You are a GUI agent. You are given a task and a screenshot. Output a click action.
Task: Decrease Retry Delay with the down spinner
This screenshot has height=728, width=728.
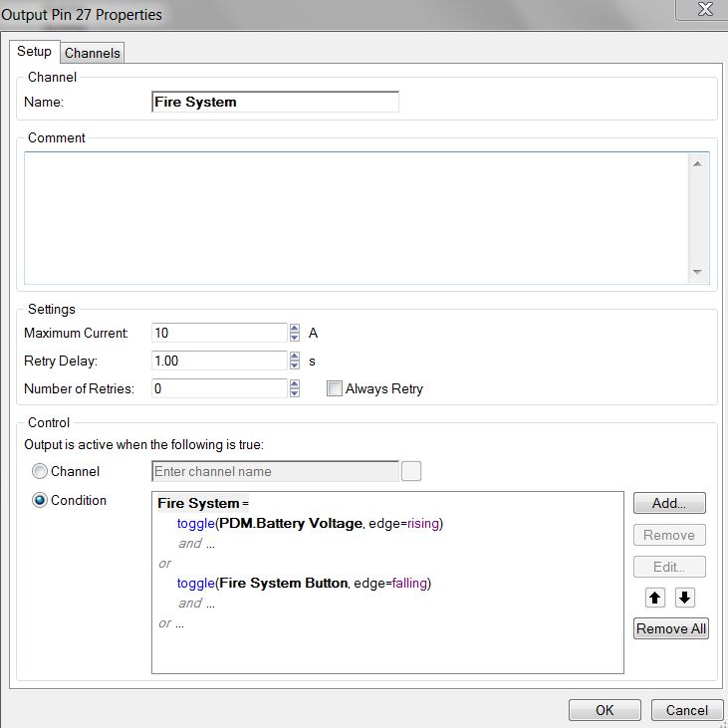click(x=295, y=365)
